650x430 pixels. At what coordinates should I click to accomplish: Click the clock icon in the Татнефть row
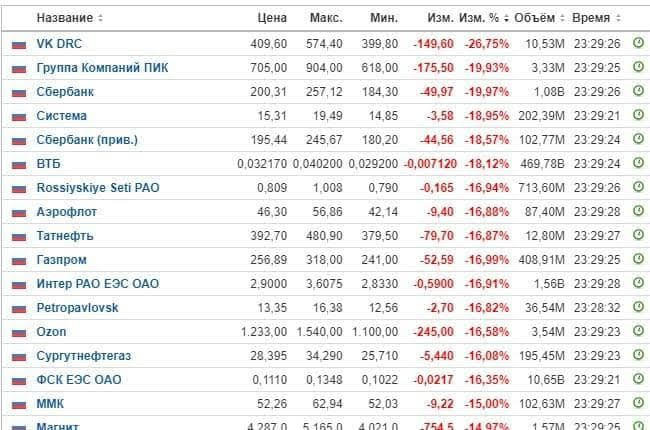[x=638, y=236]
